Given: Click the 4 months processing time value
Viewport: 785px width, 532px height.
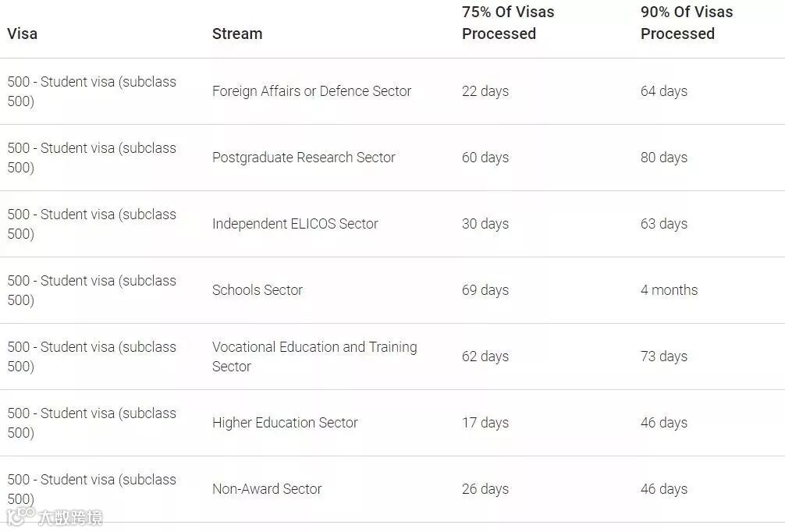Looking at the screenshot, I should pyautogui.click(x=670, y=290).
